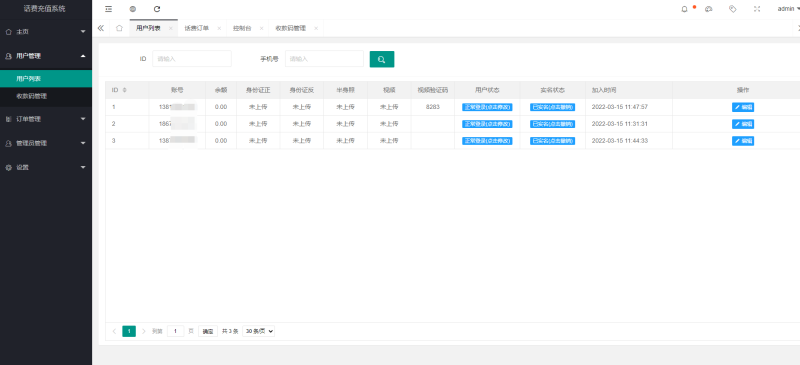
Task: Click join time 2022-03-15 11:47:57
Action: pyautogui.click(x=620, y=107)
